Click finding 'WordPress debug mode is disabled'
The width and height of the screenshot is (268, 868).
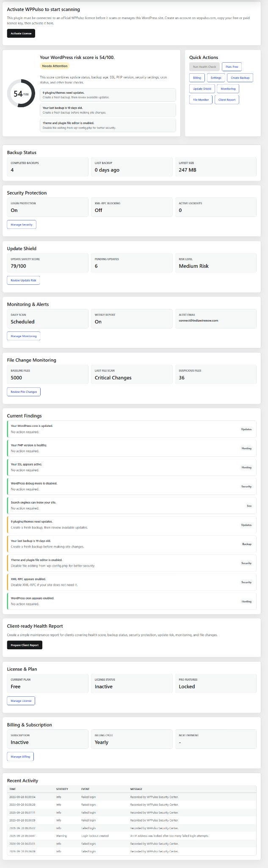coord(132,486)
